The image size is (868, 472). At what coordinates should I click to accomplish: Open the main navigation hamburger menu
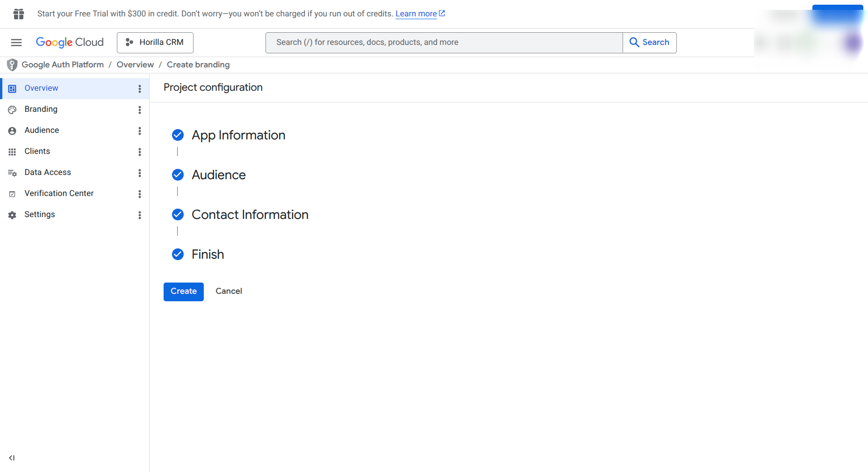tap(16, 43)
